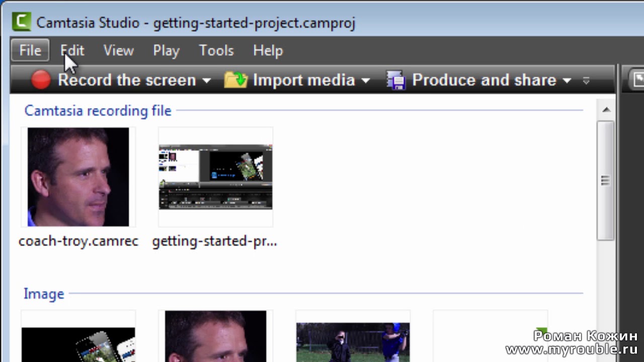Click the clip bin scrollbar up arrow
644x362 pixels.
[606, 110]
